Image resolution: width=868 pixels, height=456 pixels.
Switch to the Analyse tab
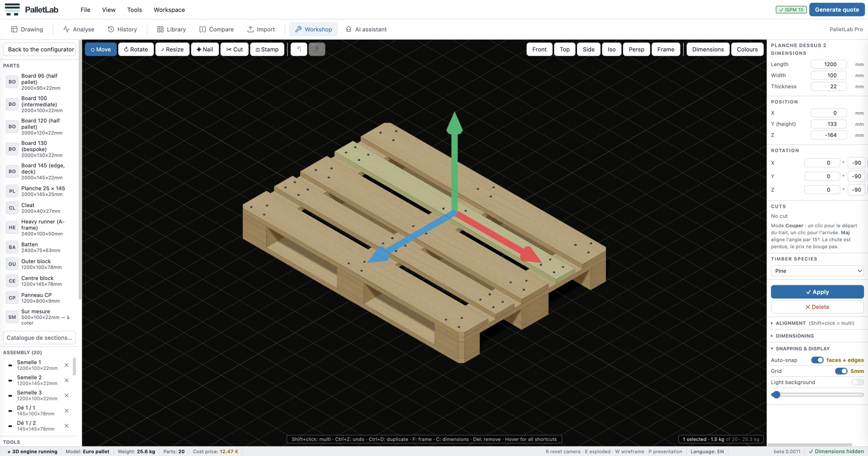point(79,29)
